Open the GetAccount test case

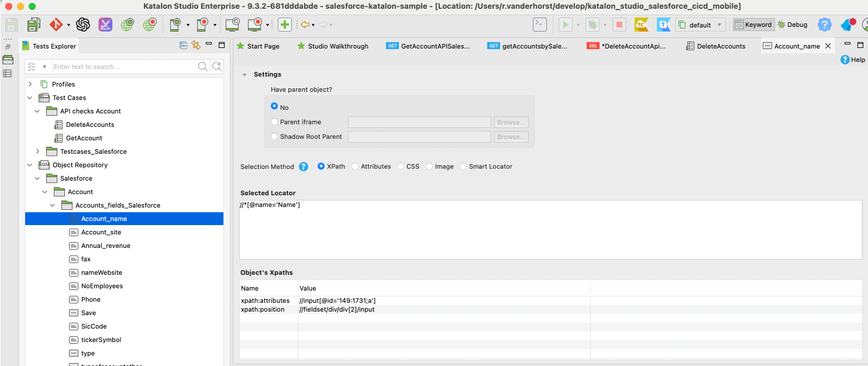84,138
